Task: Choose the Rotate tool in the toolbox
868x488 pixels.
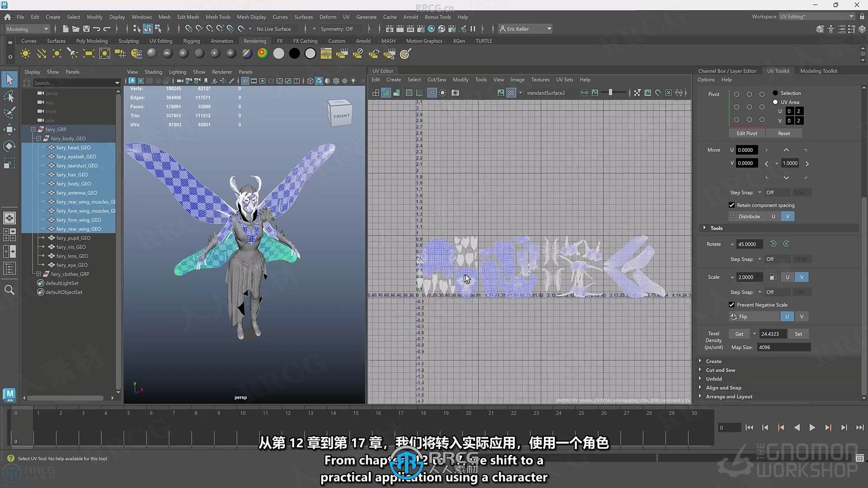Action: coord(9,146)
